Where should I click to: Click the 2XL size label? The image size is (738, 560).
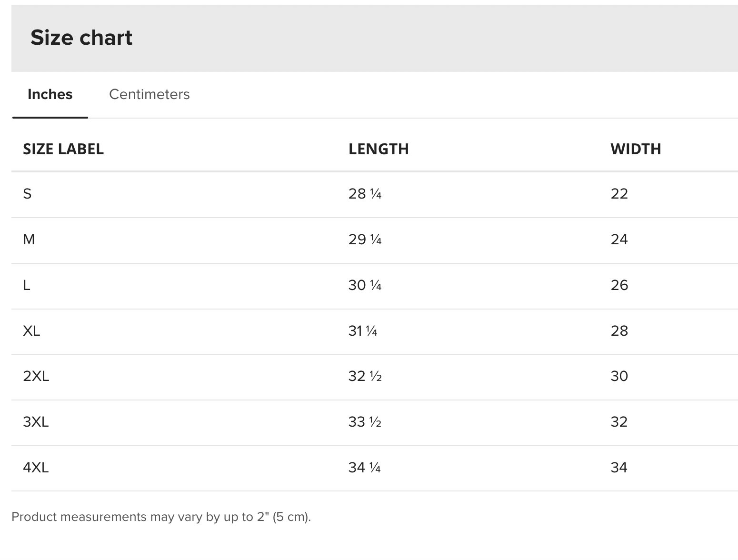36,376
